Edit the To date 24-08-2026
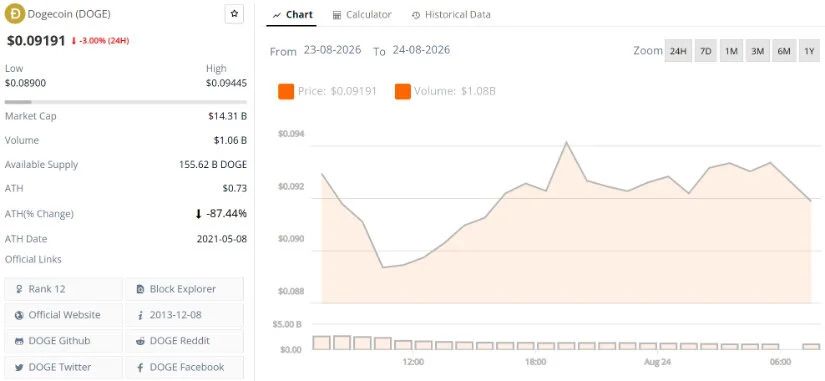Screen dimensions: 825x381 click(x=421, y=50)
